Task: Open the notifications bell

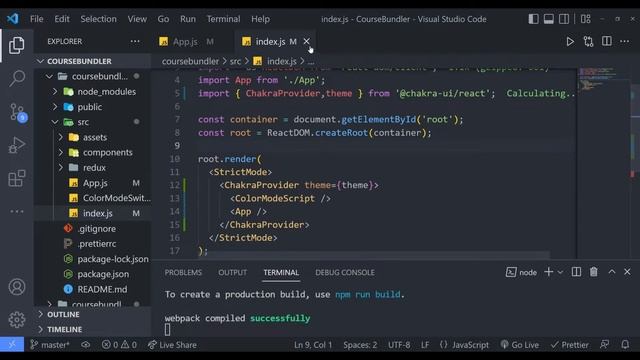Action: [x=625, y=345]
